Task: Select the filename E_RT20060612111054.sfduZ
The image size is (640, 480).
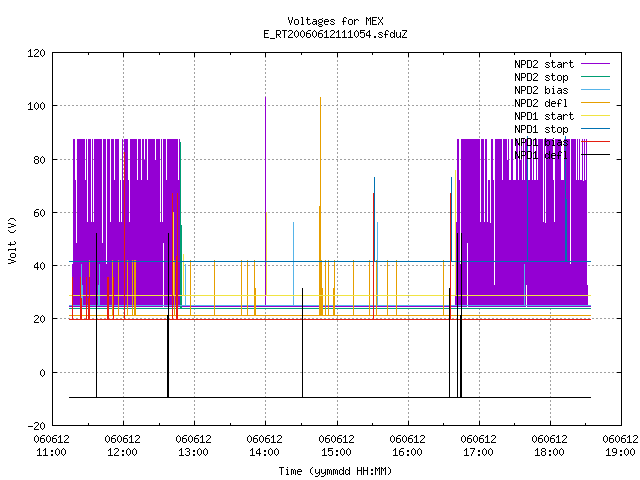Action: [335, 34]
